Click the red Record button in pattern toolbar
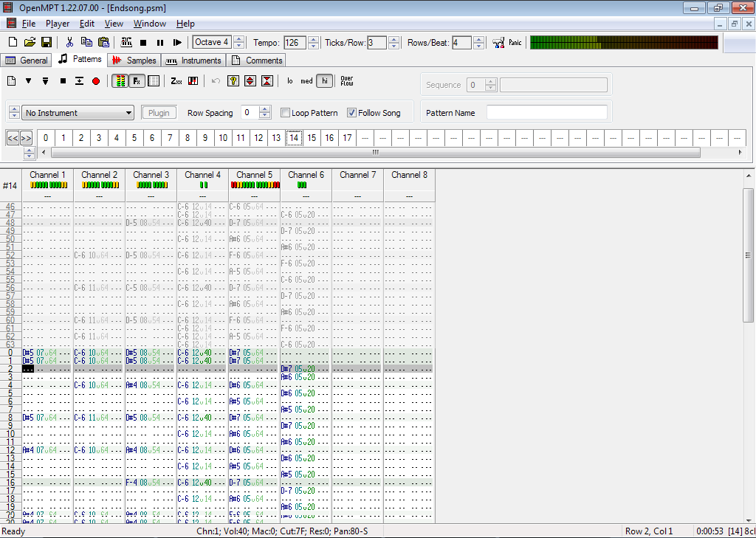The height and width of the screenshot is (538, 756). click(x=96, y=81)
